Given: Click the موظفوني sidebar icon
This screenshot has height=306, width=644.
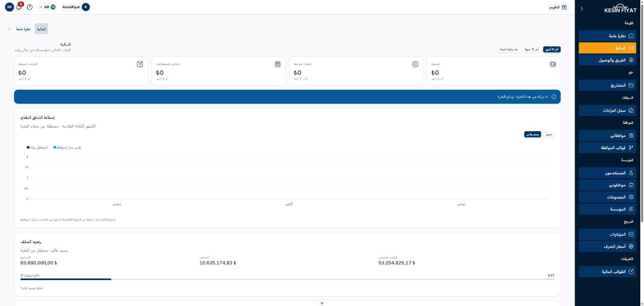Looking at the screenshot, I should pyautogui.click(x=631, y=185).
